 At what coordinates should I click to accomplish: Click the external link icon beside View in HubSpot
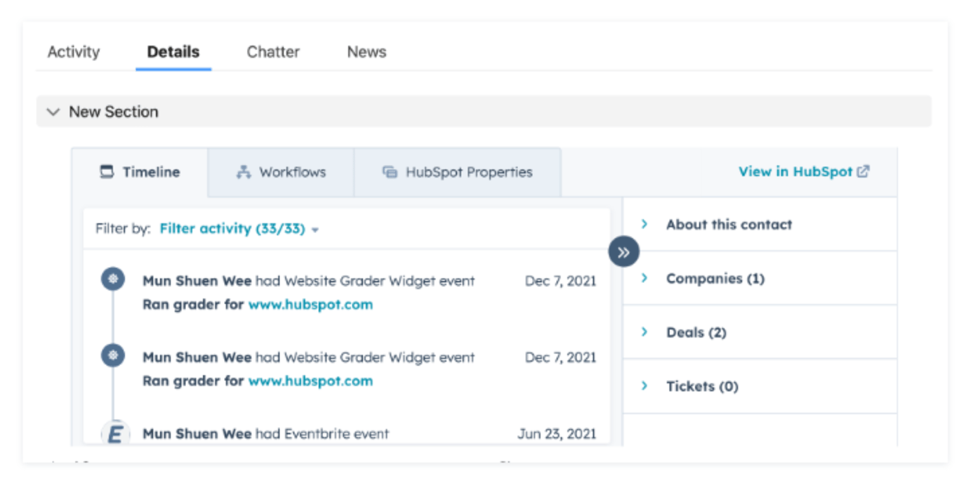[864, 171]
